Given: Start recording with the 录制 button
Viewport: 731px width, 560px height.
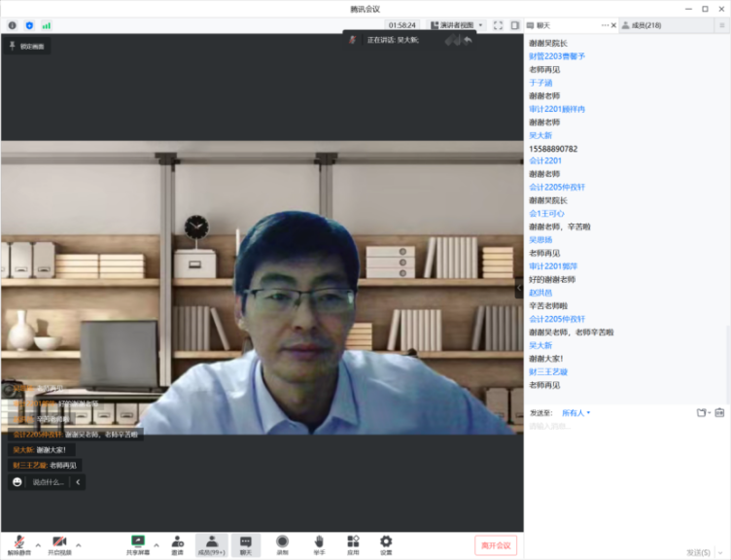Looking at the screenshot, I should pyautogui.click(x=282, y=542).
